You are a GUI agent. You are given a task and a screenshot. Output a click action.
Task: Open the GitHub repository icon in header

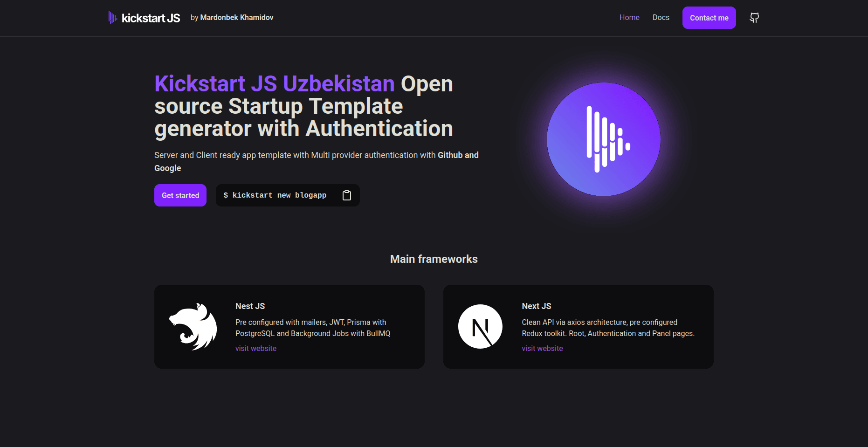(754, 18)
